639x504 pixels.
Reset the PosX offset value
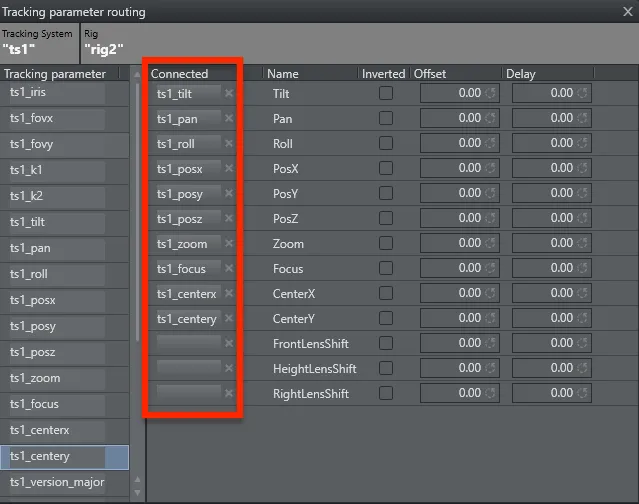tap(490, 168)
